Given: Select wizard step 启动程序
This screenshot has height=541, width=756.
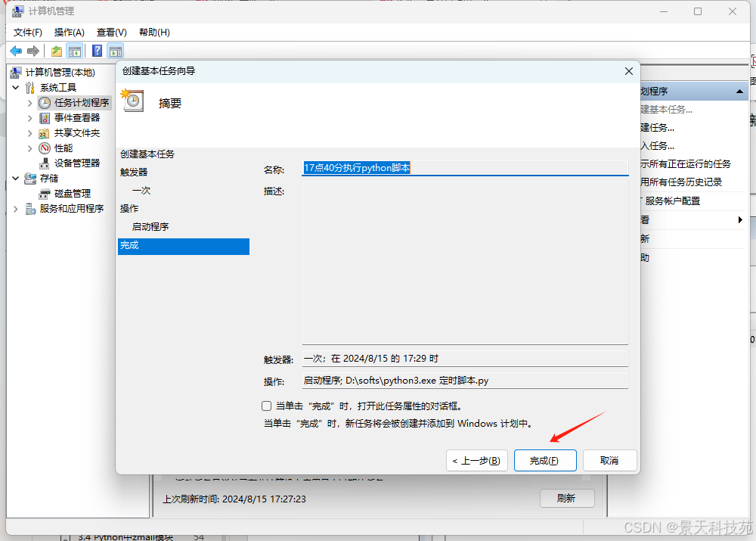Looking at the screenshot, I should coord(150,227).
